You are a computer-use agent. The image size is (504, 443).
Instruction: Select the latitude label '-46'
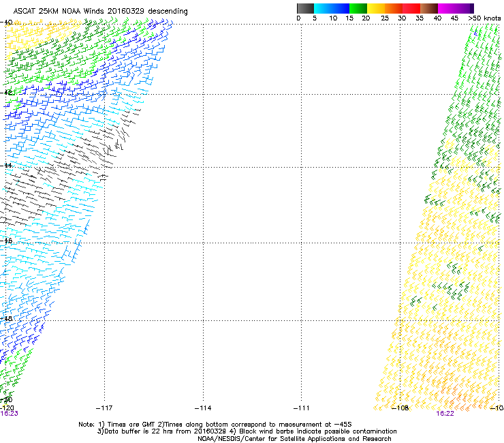[6, 241]
